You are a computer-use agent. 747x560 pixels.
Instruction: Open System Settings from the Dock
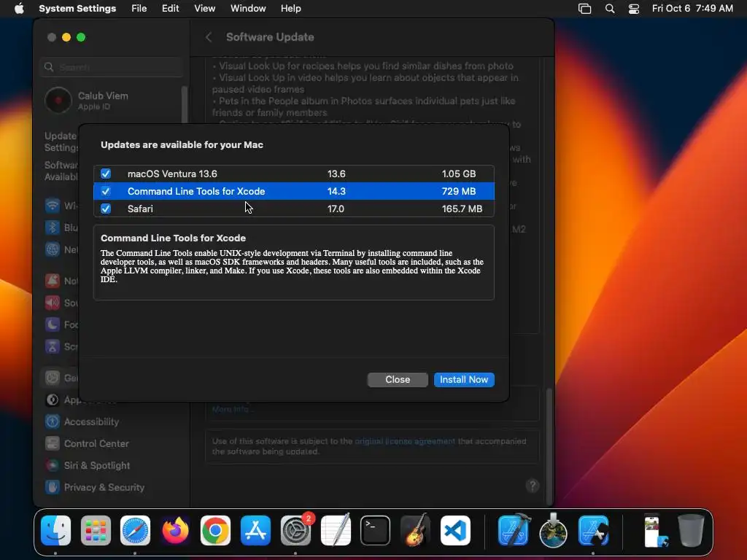(x=295, y=531)
